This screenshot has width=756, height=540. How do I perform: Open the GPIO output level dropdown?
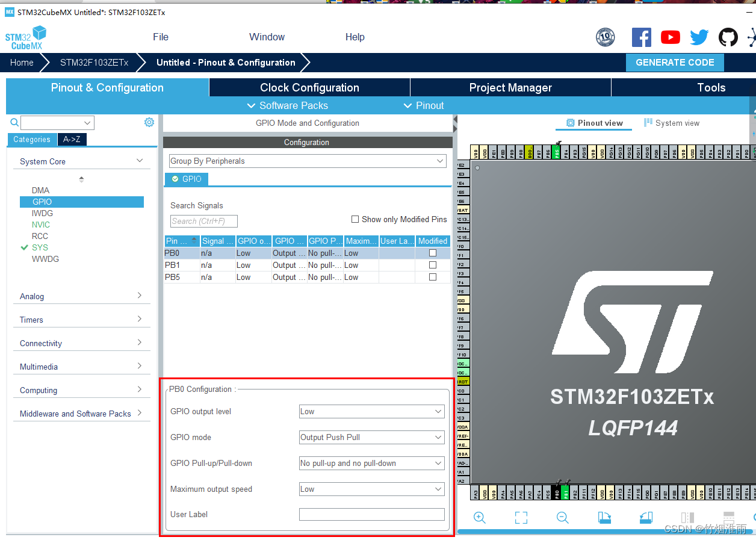372,412
